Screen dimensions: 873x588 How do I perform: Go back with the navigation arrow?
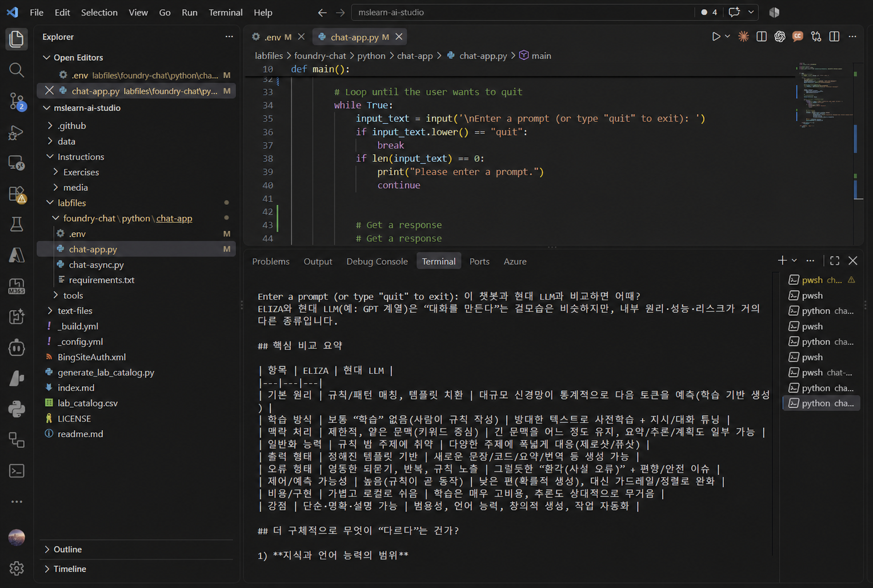(322, 12)
